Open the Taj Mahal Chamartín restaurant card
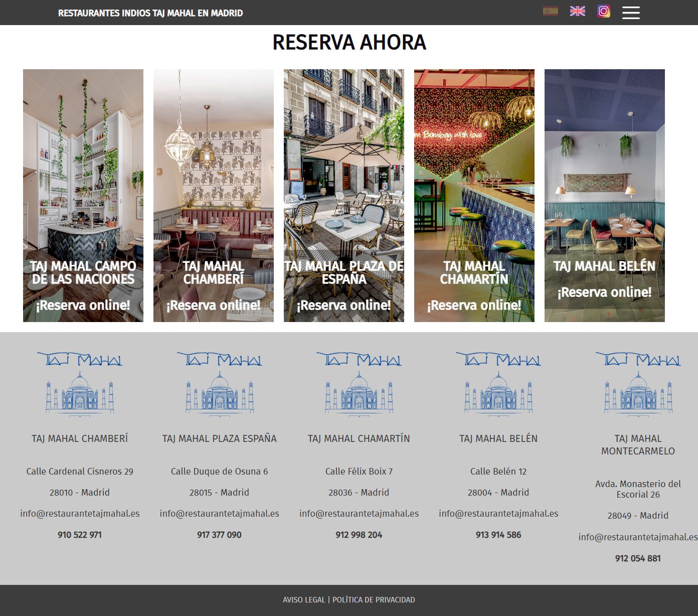Viewport: 698px width, 616px height. coord(474,196)
